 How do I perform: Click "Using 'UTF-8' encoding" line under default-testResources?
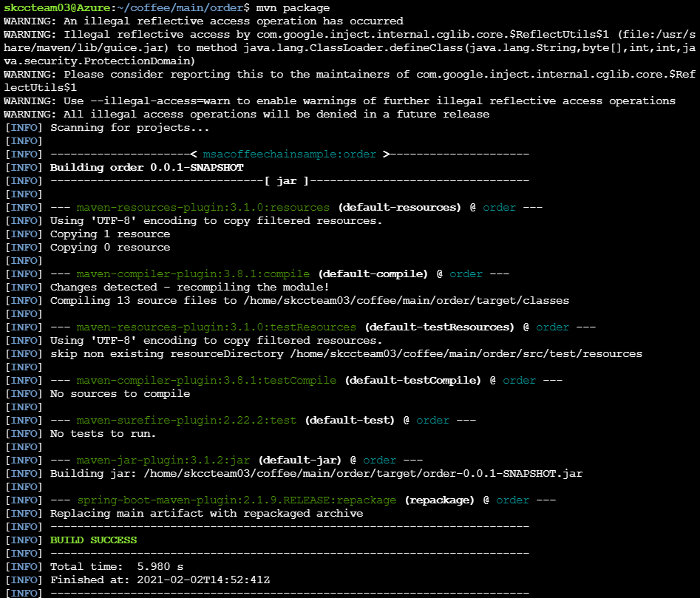coord(216,341)
